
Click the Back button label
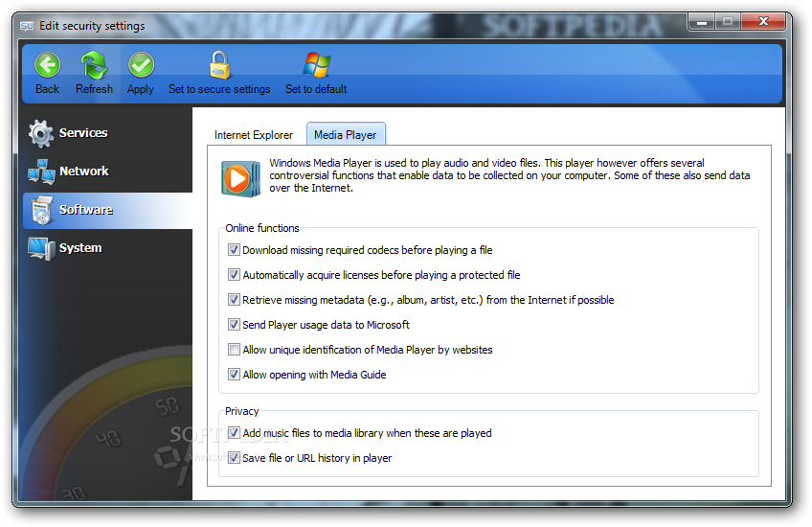47,89
